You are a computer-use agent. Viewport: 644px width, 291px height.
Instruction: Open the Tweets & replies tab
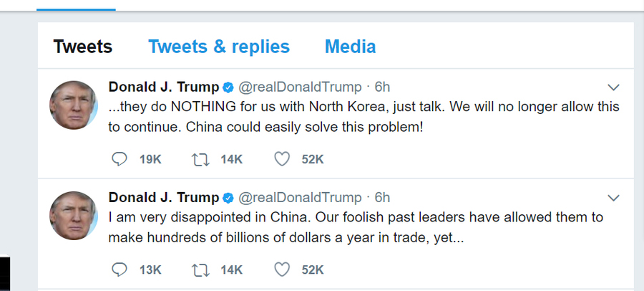(219, 47)
